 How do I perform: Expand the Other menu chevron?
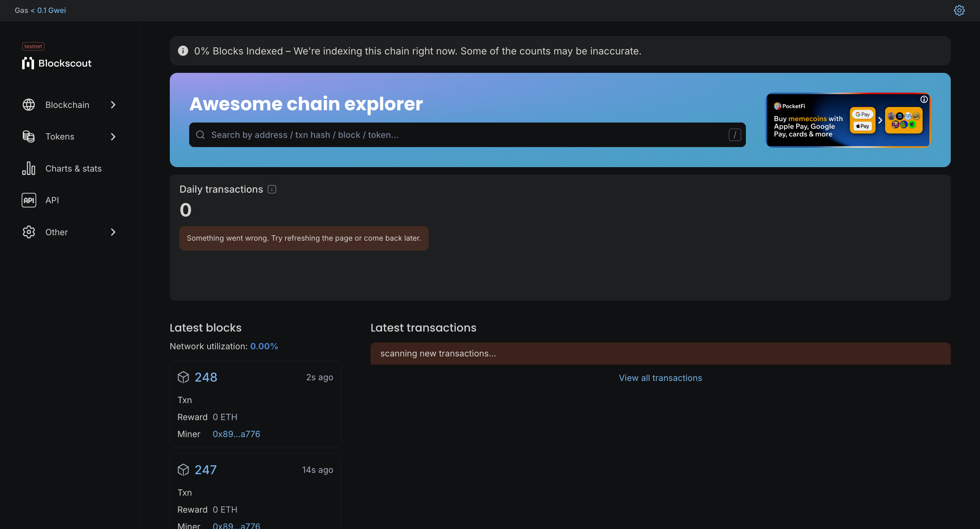[113, 232]
